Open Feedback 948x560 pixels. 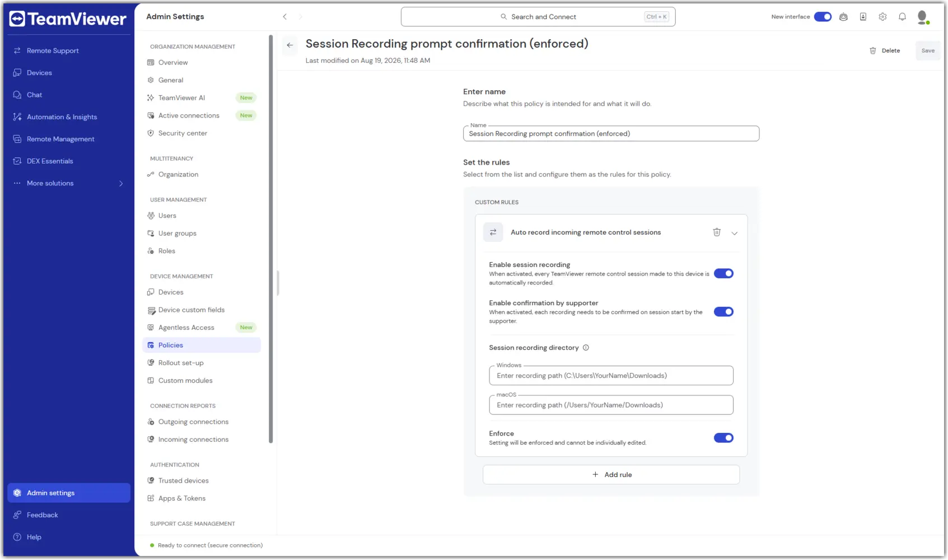(69, 515)
